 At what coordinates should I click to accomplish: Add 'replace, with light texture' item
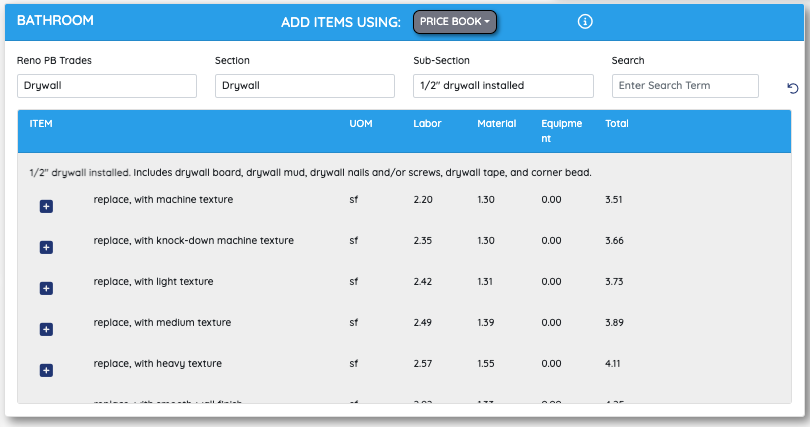point(46,288)
